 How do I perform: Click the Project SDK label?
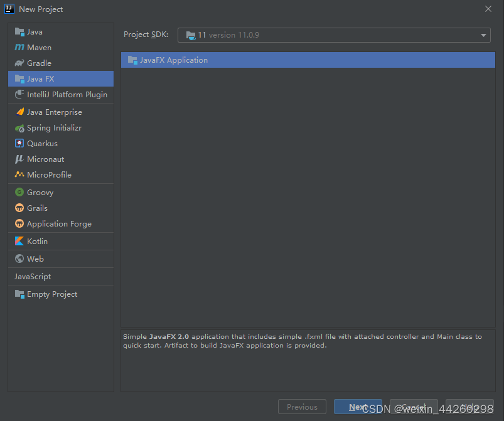coord(146,35)
